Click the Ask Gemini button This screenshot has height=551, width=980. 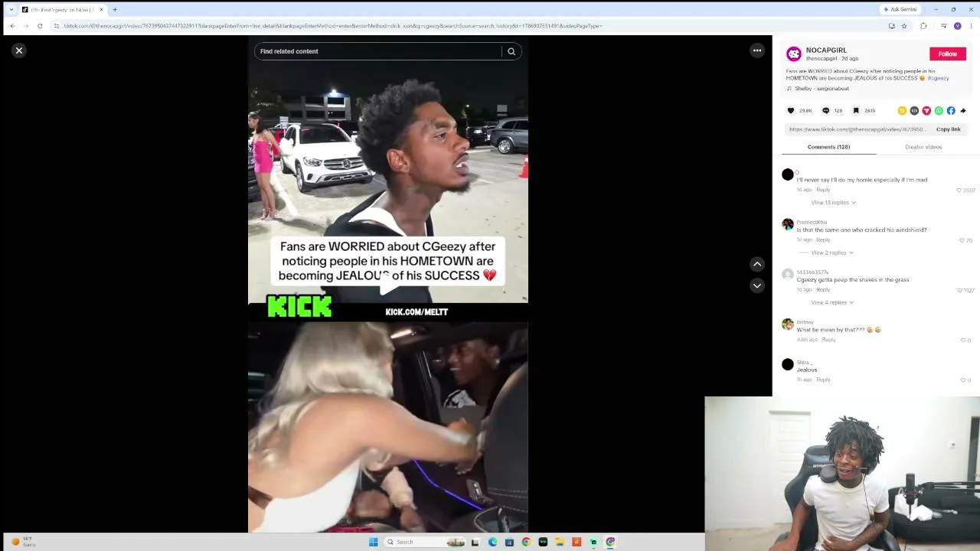point(900,9)
